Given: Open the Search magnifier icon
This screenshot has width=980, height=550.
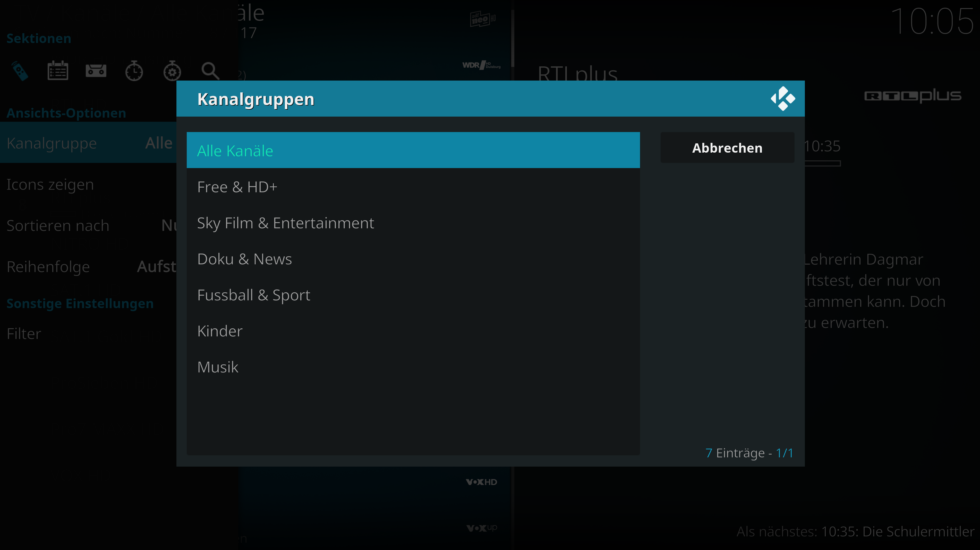Looking at the screenshot, I should (210, 71).
